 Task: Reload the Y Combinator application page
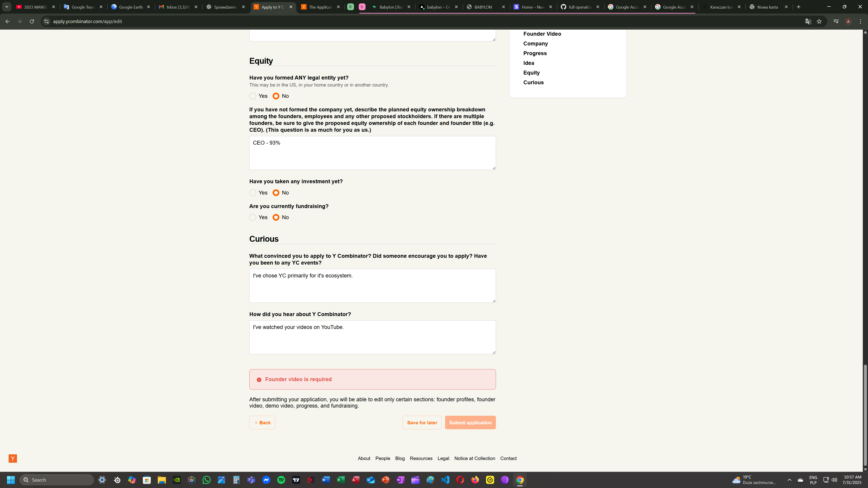pyautogui.click(x=32, y=21)
